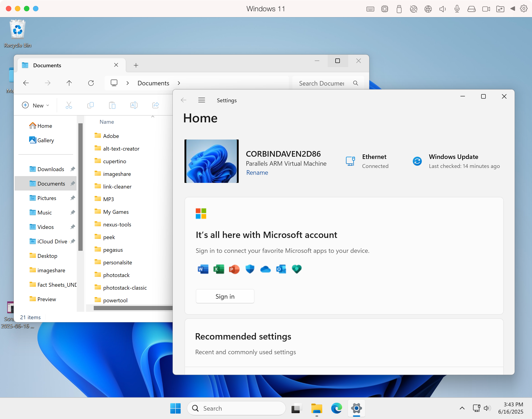Image resolution: width=532 pixels, height=419 pixels.
Task: Open Settings hamburger navigation menu
Action: pos(201,100)
